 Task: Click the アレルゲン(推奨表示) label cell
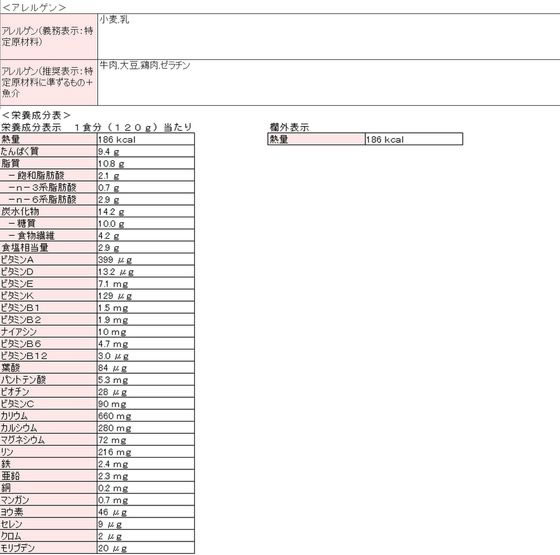tap(49, 82)
